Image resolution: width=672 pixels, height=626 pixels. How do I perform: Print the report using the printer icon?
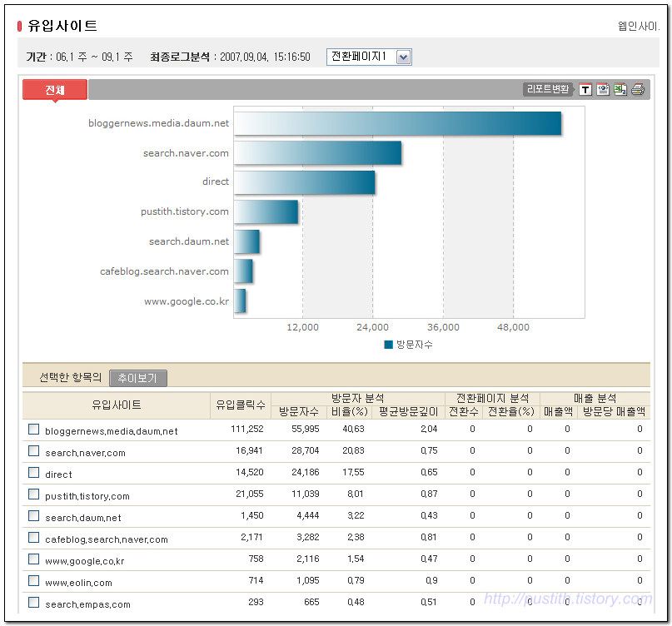[x=638, y=89]
